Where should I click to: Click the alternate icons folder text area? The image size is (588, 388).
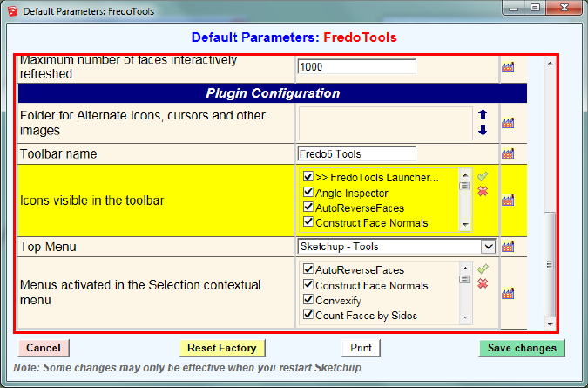[x=386, y=123]
